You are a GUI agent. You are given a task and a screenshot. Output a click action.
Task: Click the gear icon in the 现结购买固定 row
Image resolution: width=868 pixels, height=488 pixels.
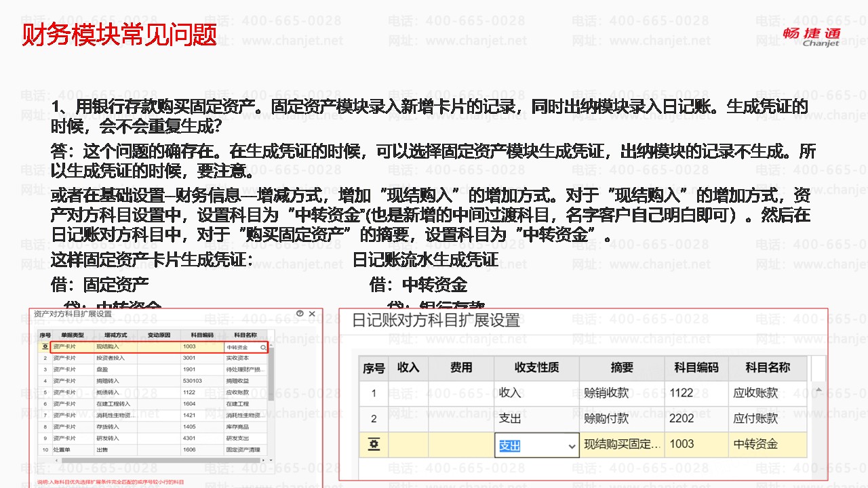373,444
